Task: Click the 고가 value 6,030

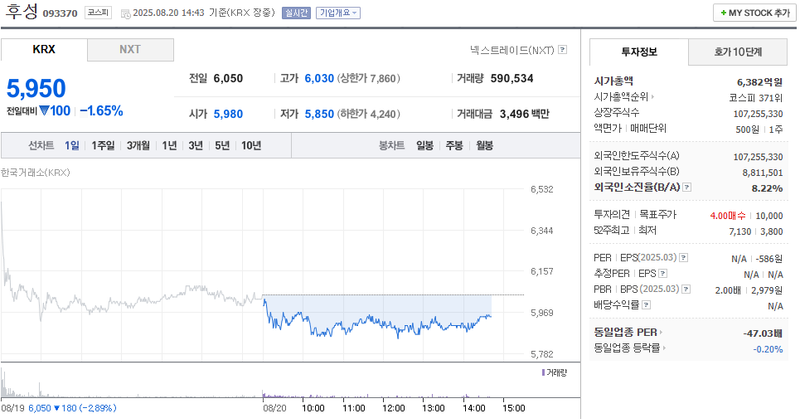Action: 319,78
